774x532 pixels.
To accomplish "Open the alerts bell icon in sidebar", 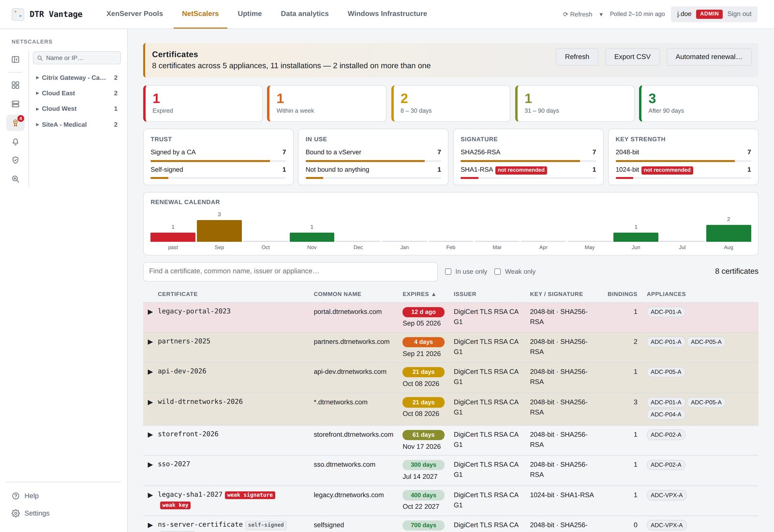I will pyautogui.click(x=15, y=142).
